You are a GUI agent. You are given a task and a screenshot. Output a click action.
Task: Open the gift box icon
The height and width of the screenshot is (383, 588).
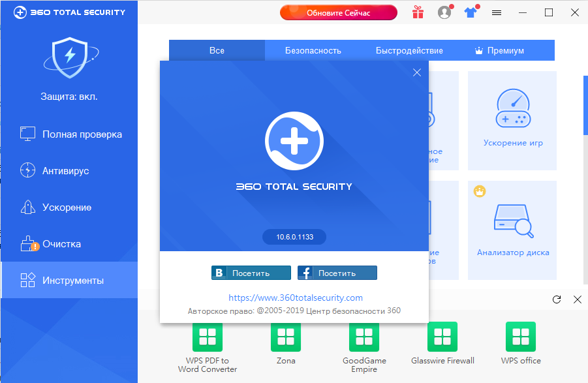(x=418, y=12)
